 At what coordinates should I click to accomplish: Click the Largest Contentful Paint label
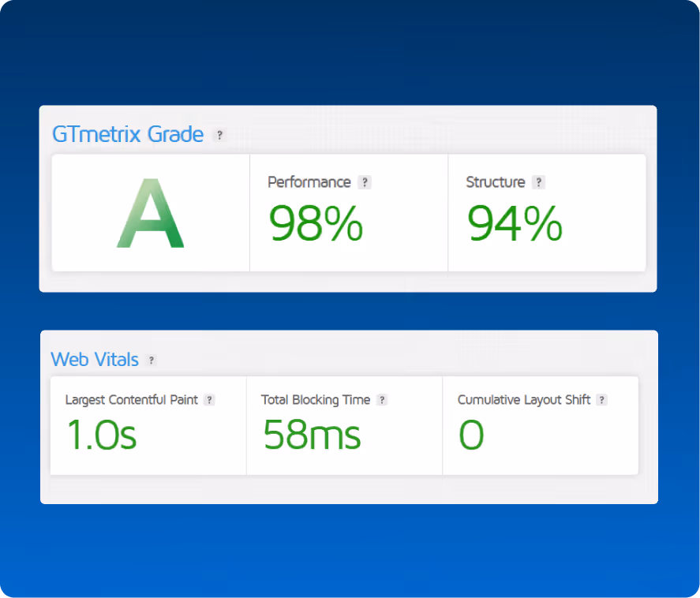[x=131, y=400]
